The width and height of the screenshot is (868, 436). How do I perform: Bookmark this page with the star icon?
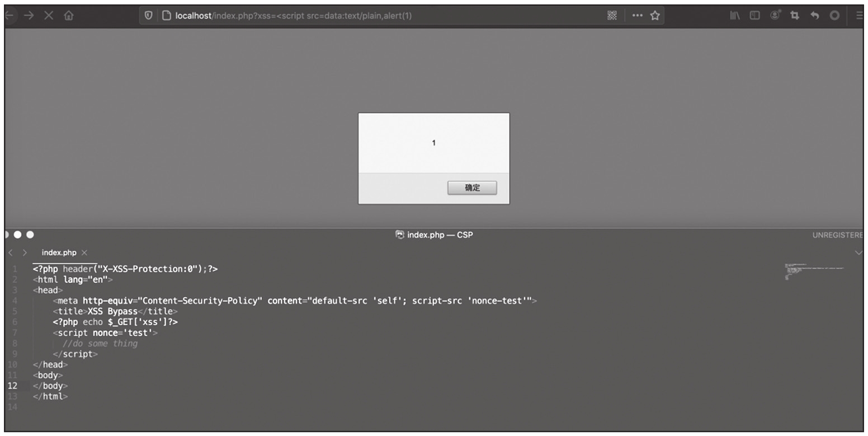[655, 16]
